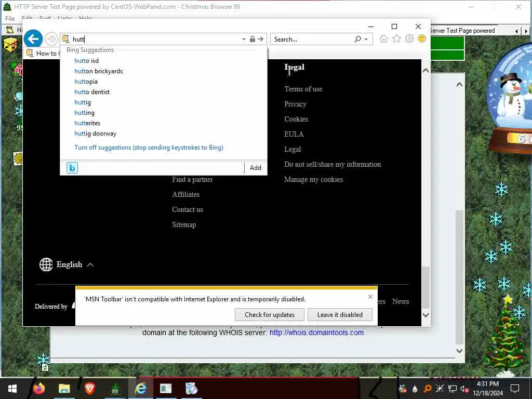Click into the address bar text field

click(154, 39)
